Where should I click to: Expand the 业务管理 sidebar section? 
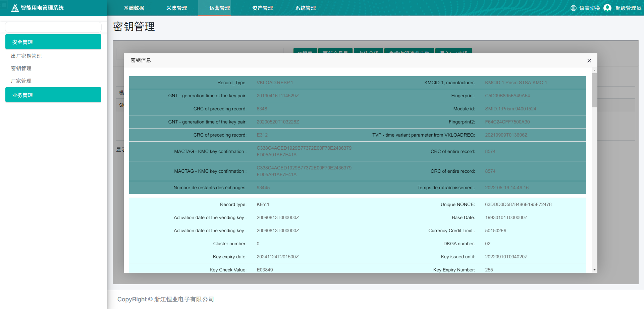pos(53,95)
